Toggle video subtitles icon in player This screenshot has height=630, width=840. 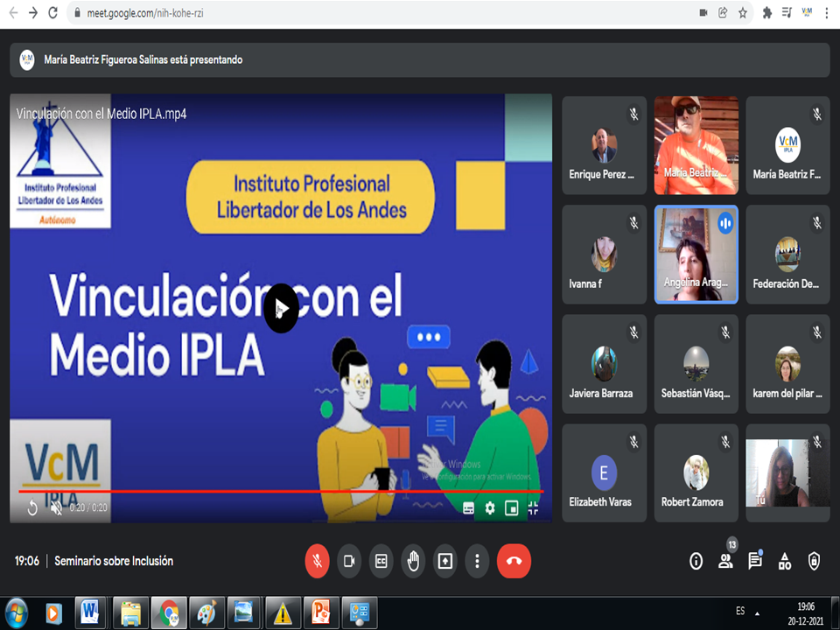pyautogui.click(x=468, y=507)
